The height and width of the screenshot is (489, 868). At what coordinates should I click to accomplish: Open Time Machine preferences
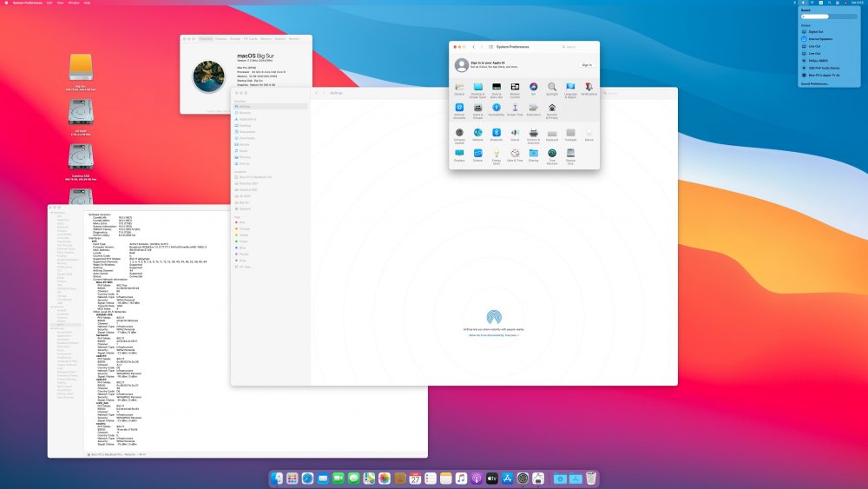tap(552, 156)
